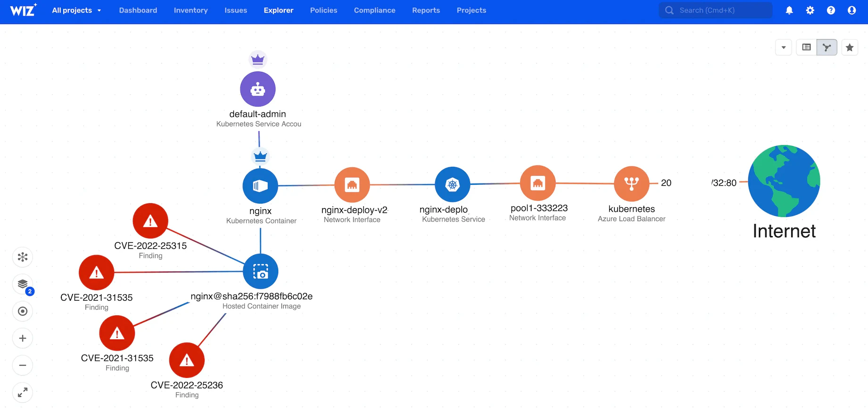Image resolution: width=868 pixels, height=410 pixels.
Task: Open the Reports tab
Action: (x=426, y=10)
